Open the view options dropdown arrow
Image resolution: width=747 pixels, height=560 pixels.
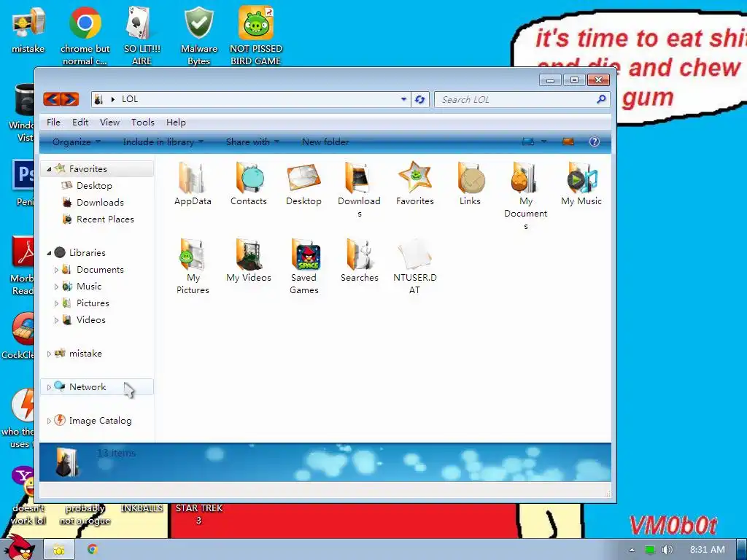pyautogui.click(x=543, y=141)
